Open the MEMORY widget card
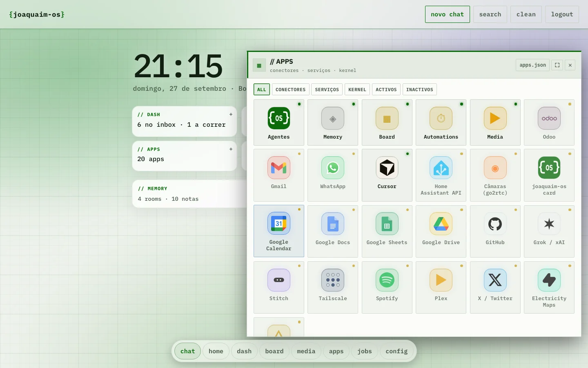Viewport: 588px width, 368px height. coord(190,194)
